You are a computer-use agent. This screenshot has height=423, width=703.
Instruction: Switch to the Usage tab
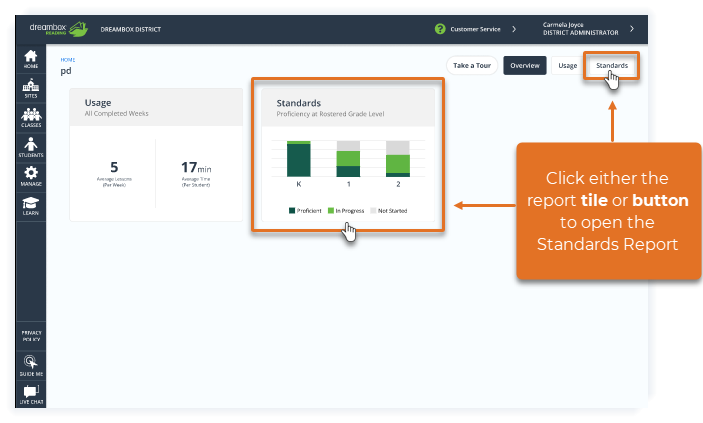coord(568,65)
